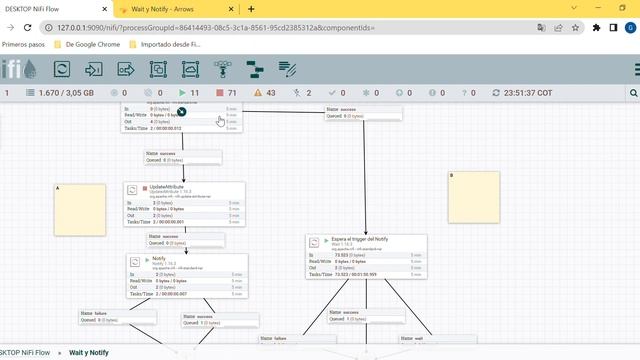Open the NiFi search magnifier
The height and width of the screenshot is (360, 640).
(x=633, y=93)
